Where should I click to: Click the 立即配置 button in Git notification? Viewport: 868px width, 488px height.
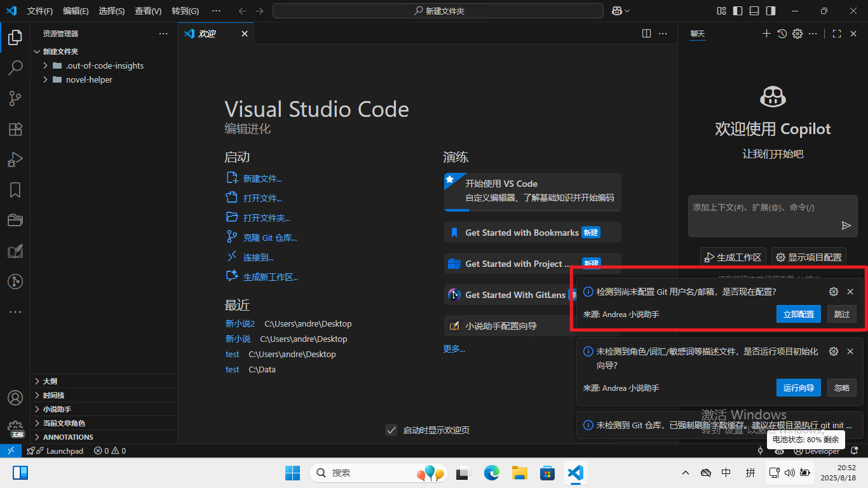click(798, 314)
